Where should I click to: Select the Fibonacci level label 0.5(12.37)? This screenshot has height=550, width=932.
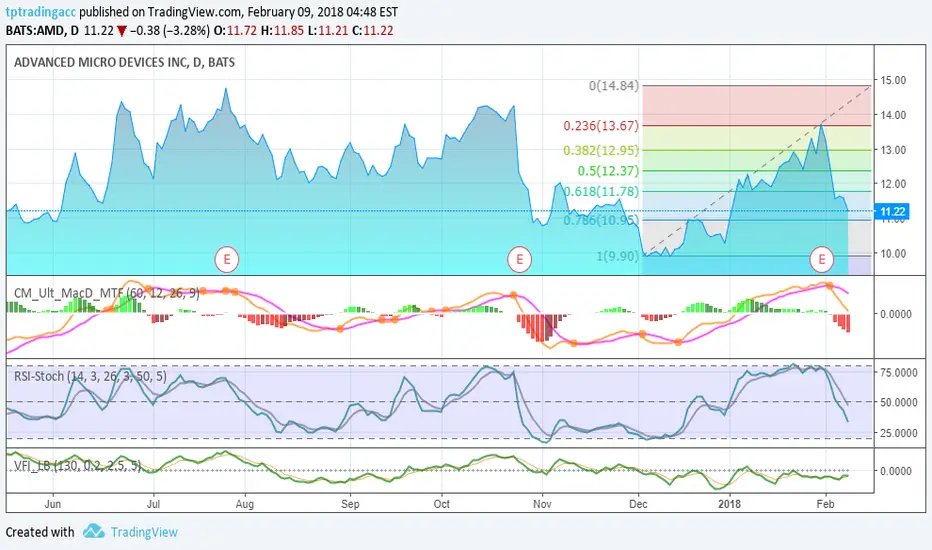(x=608, y=171)
